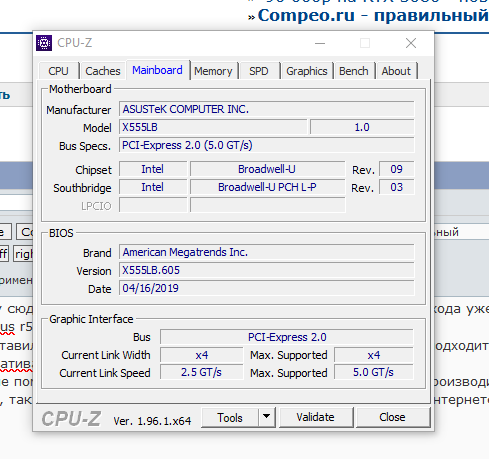Click Bus Specs value PCI-Express 2.0 (5.0 GT/s)
Screen dimensions: 489x459
click(267, 145)
